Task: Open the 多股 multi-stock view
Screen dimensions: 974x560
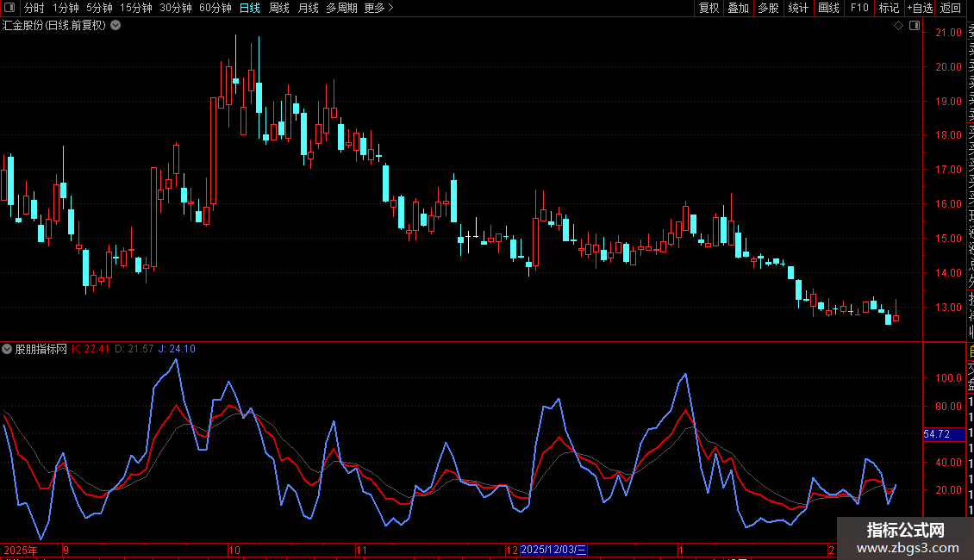Action: click(768, 8)
